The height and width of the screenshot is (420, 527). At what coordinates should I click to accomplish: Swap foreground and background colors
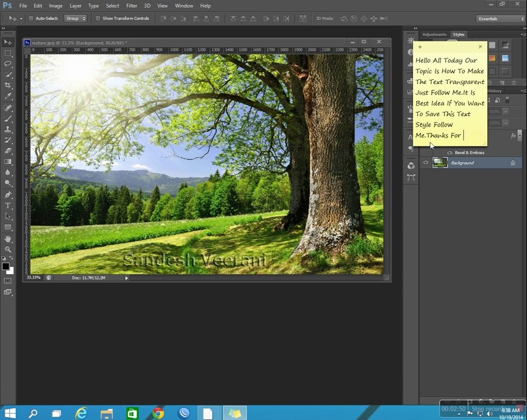click(x=11, y=258)
